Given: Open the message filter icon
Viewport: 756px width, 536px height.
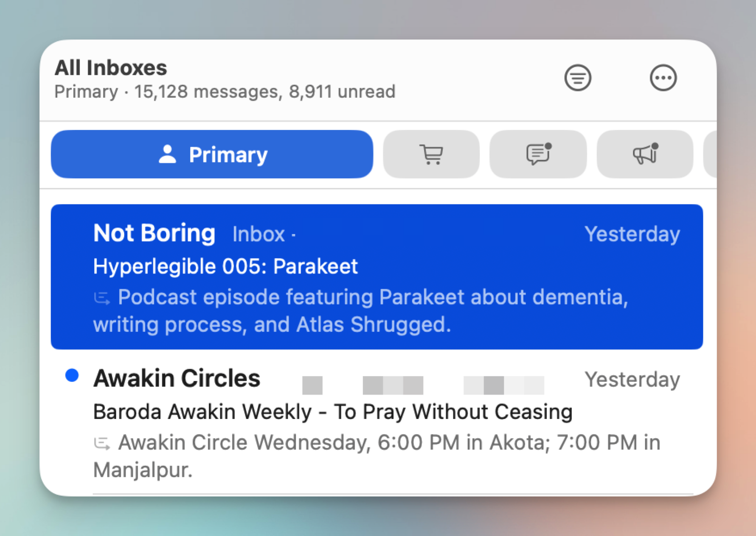Looking at the screenshot, I should pyautogui.click(x=577, y=78).
